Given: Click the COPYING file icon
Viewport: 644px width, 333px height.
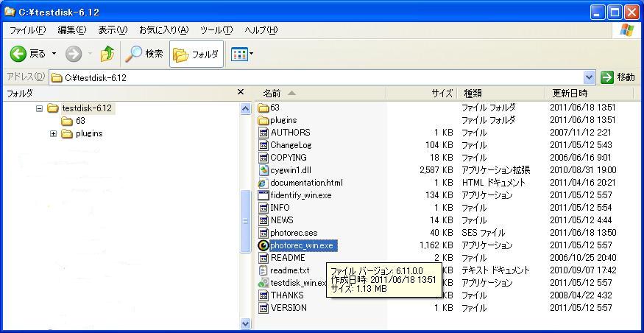Looking at the screenshot, I should point(263,158).
